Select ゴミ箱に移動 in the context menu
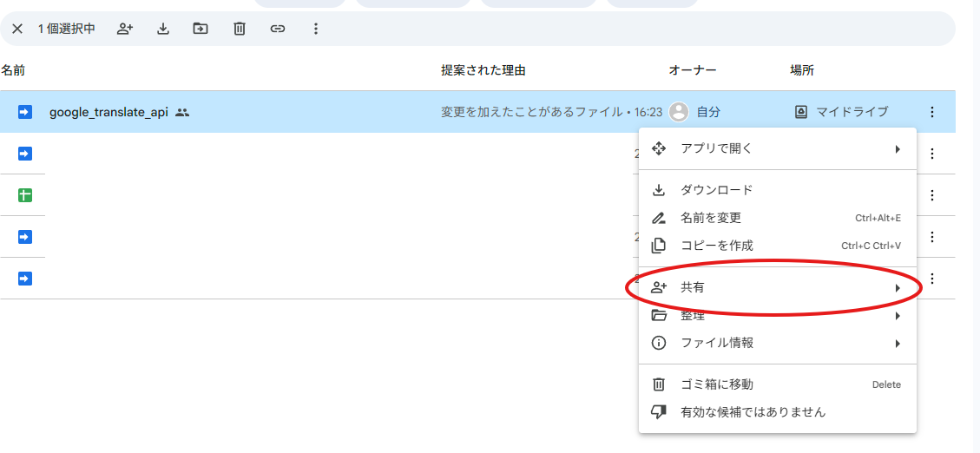The image size is (980, 453). [x=778, y=384]
